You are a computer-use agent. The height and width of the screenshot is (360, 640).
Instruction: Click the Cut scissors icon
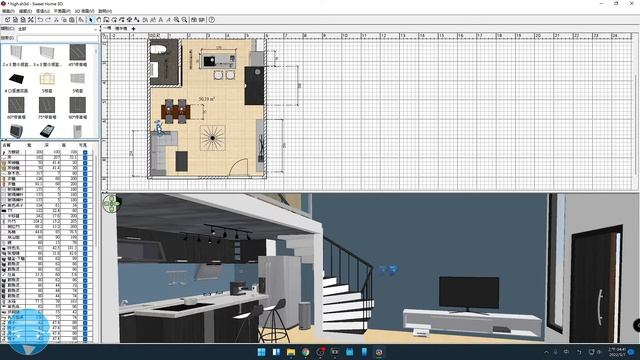[56, 20]
